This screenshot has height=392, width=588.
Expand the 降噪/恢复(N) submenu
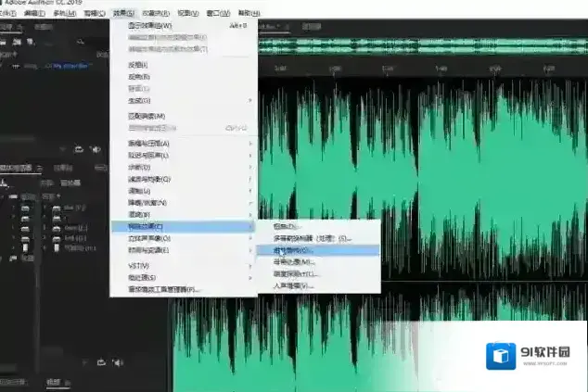pos(148,202)
